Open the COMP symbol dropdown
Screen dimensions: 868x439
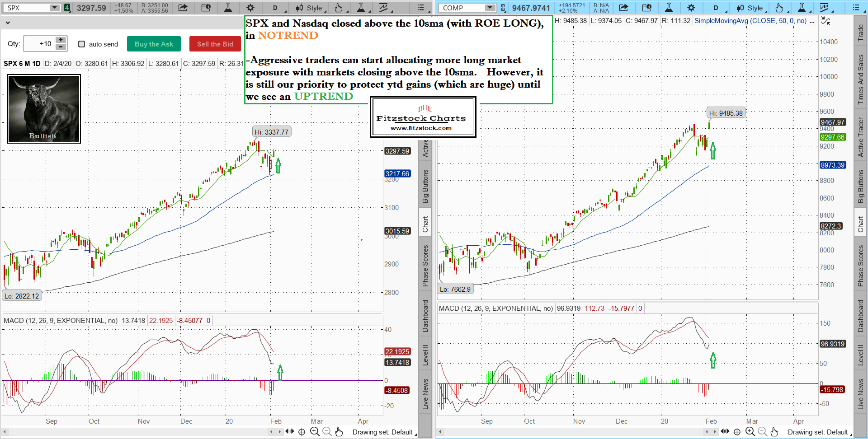pyautogui.click(x=490, y=8)
